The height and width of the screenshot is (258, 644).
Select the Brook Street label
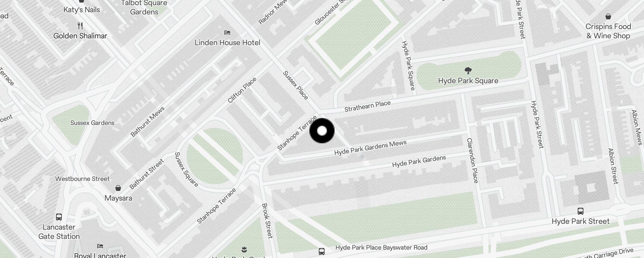click(x=267, y=221)
